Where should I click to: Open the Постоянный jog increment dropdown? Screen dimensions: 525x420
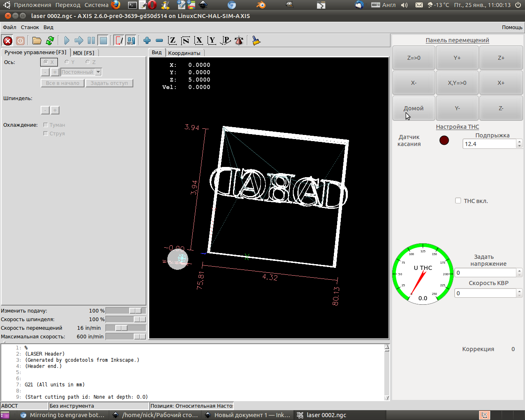point(98,72)
